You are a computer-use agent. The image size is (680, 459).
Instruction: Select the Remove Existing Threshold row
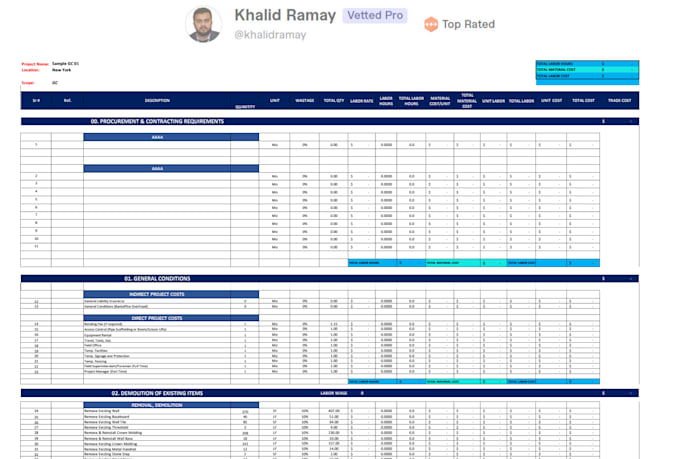(106, 427)
